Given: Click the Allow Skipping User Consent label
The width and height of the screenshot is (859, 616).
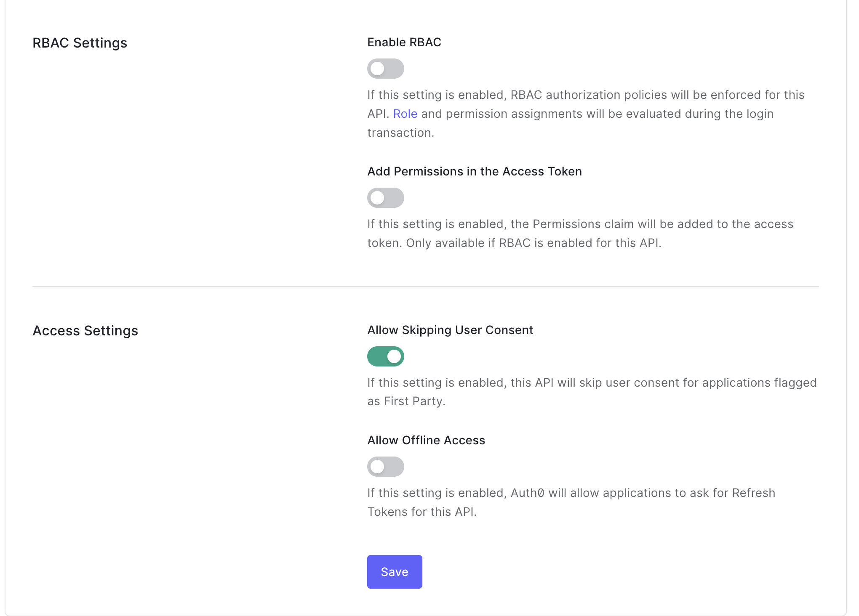Looking at the screenshot, I should tap(450, 330).
